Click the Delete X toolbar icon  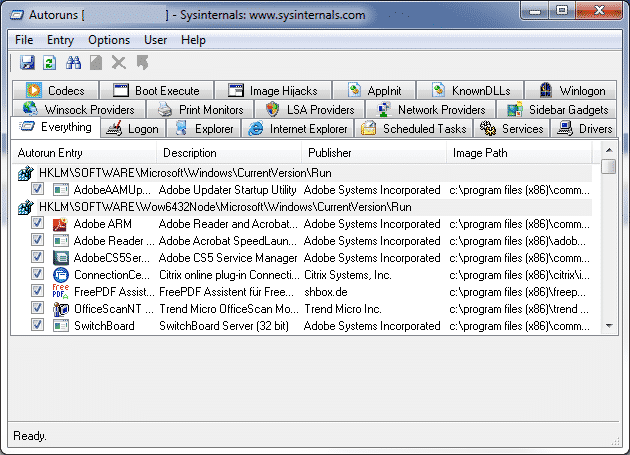[119, 63]
